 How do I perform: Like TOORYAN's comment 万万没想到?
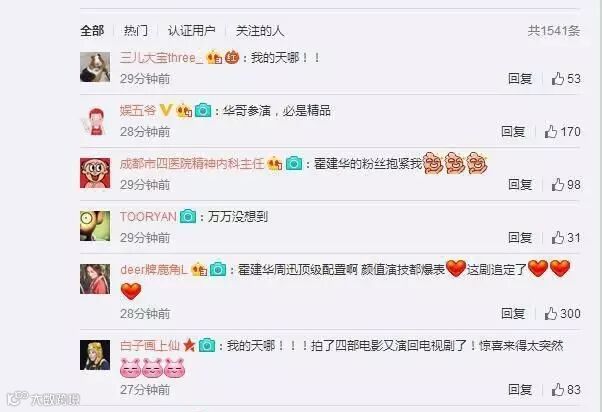[x=558, y=238]
